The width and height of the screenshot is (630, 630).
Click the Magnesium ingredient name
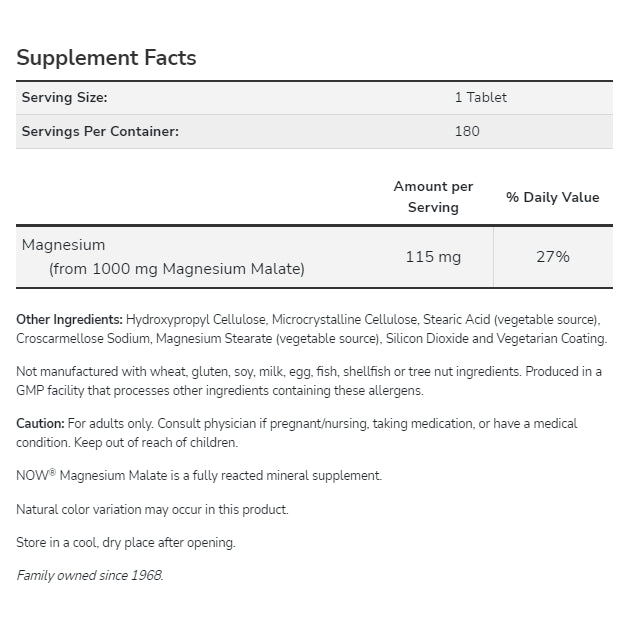coord(63,245)
